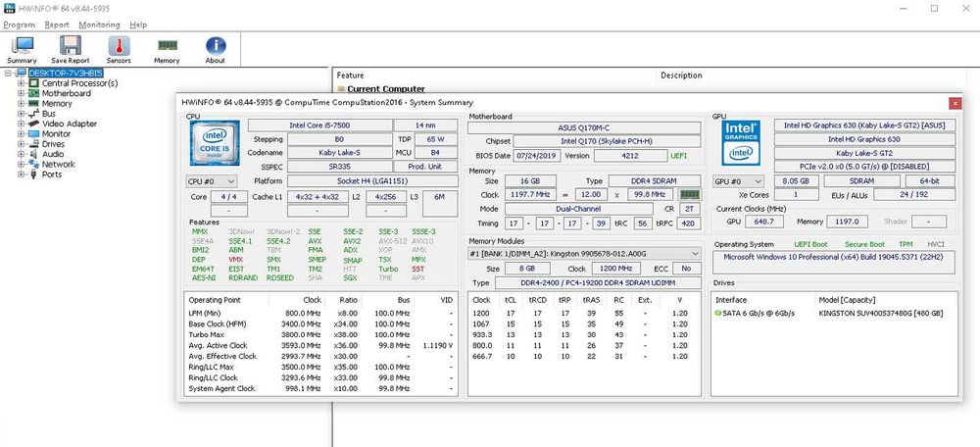Open the Monitoring menu

(99, 25)
